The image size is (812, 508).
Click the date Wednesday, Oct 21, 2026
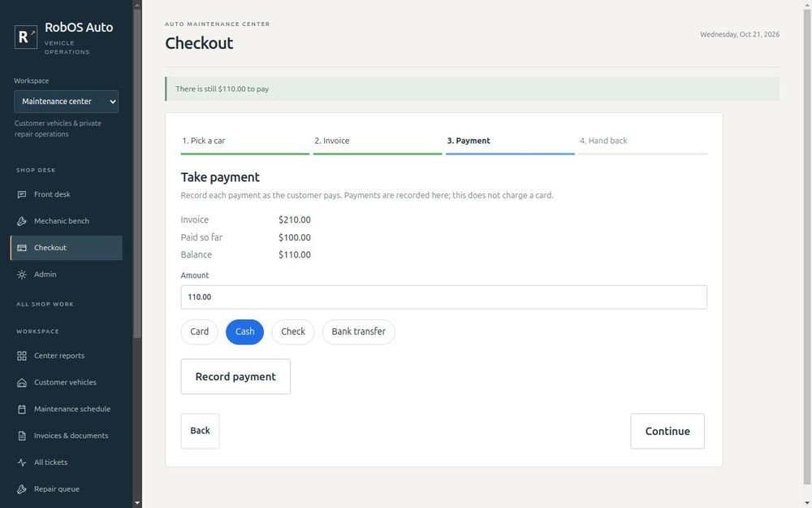740,35
